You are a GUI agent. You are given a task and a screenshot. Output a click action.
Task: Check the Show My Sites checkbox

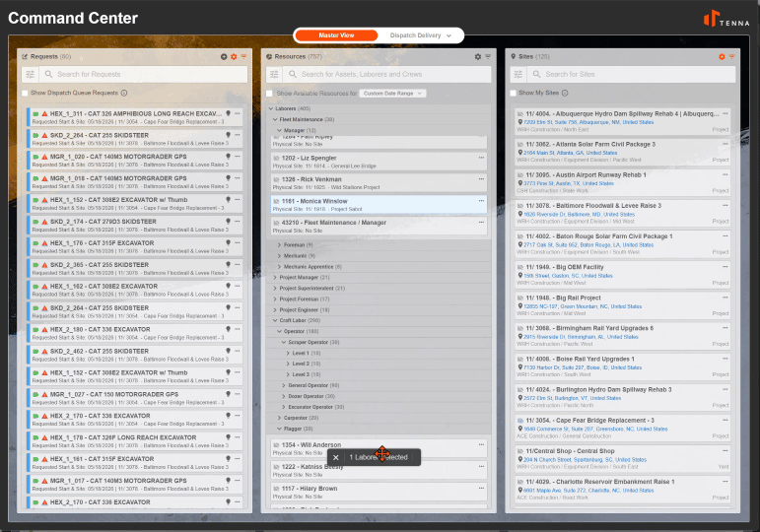(514, 93)
